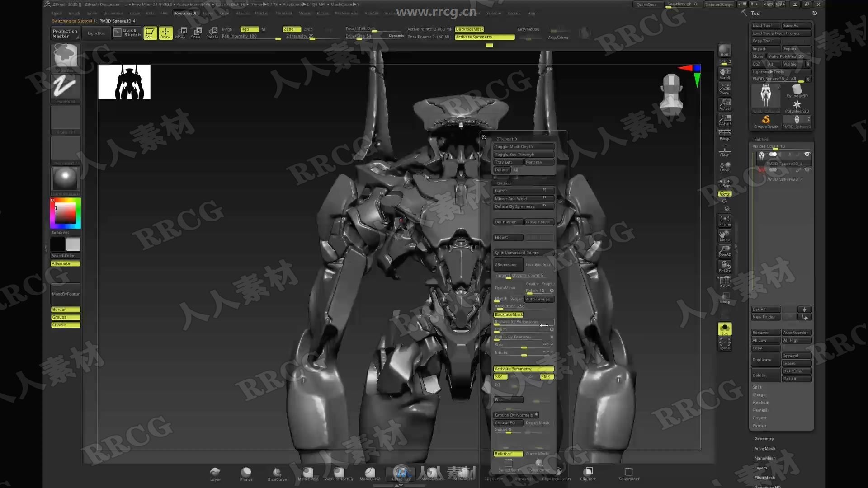
Task: Switch to the Move transform icon
Action: [x=180, y=33]
